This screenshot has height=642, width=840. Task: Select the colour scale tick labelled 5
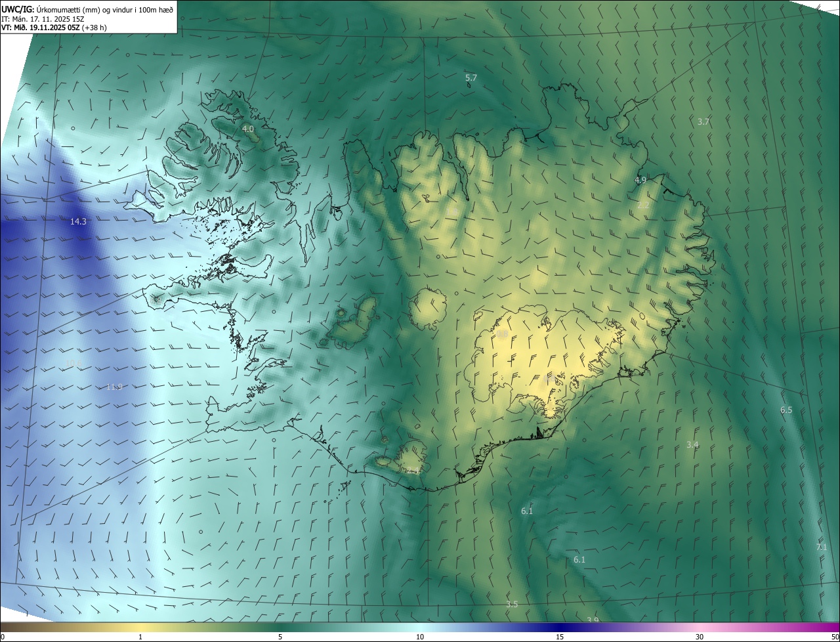[280, 637]
